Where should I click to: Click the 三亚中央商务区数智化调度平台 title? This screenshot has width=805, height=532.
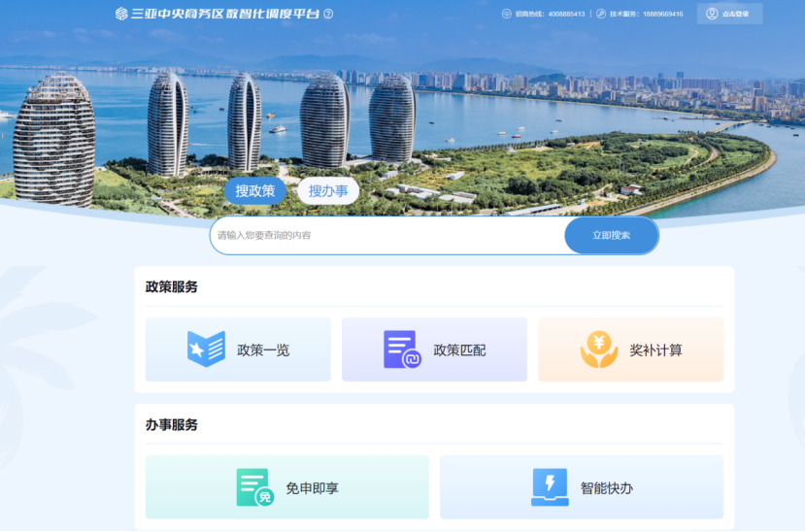(225, 14)
